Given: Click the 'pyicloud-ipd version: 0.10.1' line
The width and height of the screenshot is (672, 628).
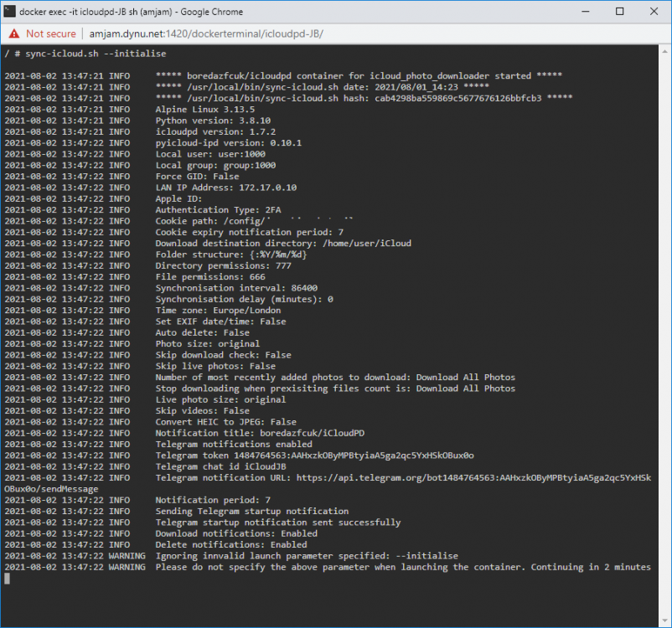Looking at the screenshot, I should 229,142.
